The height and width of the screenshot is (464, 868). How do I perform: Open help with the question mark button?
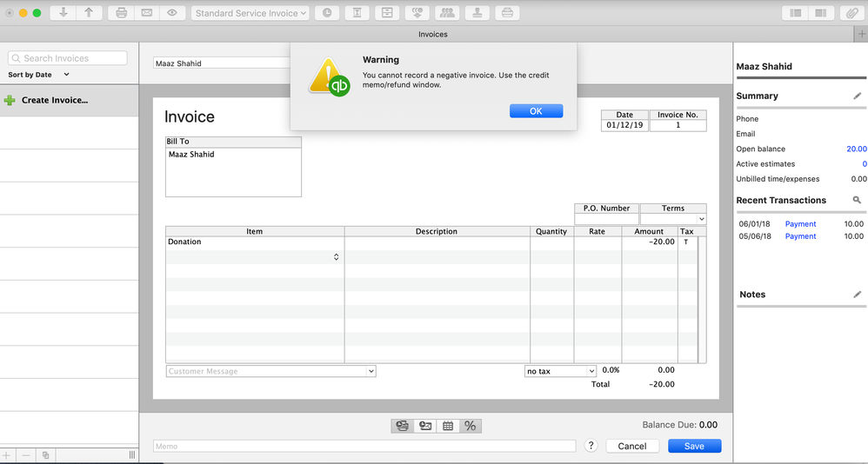click(591, 446)
